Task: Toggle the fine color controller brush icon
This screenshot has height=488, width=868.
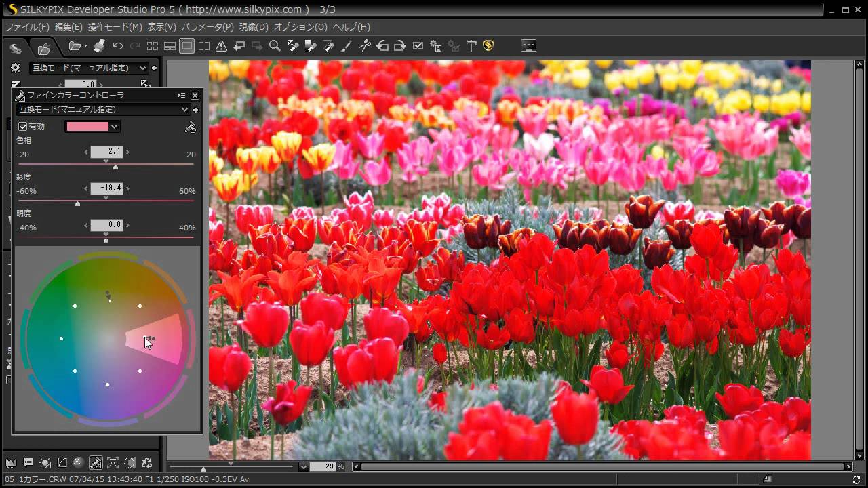Action: [x=96, y=463]
